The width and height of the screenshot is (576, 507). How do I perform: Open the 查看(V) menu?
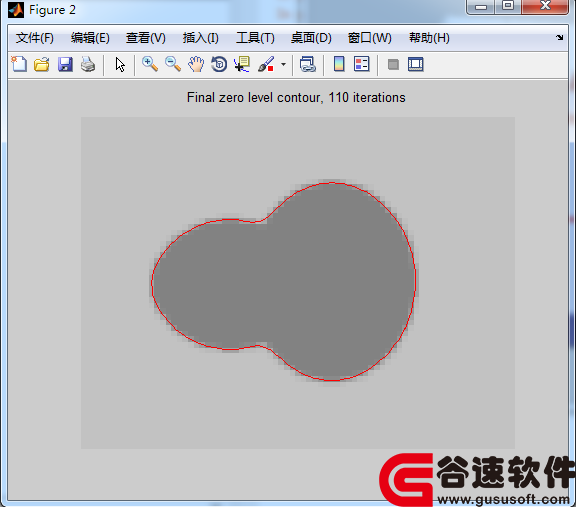point(145,37)
